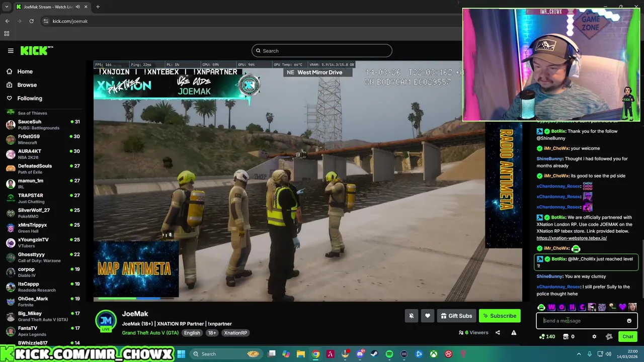Open Discord from the taskbar

[360, 354]
